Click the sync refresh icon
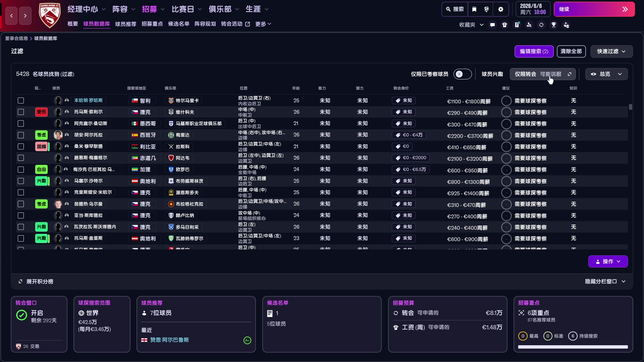644x362 pixels. [541, 24]
